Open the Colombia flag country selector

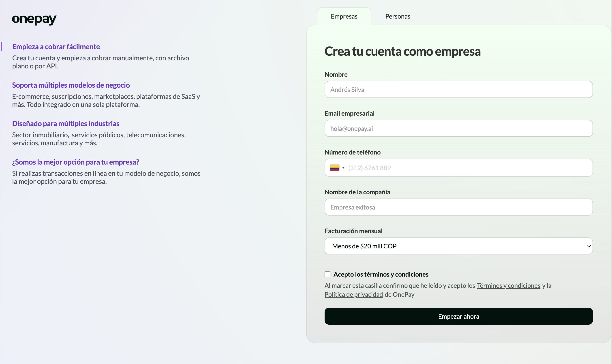click(338, 168)
